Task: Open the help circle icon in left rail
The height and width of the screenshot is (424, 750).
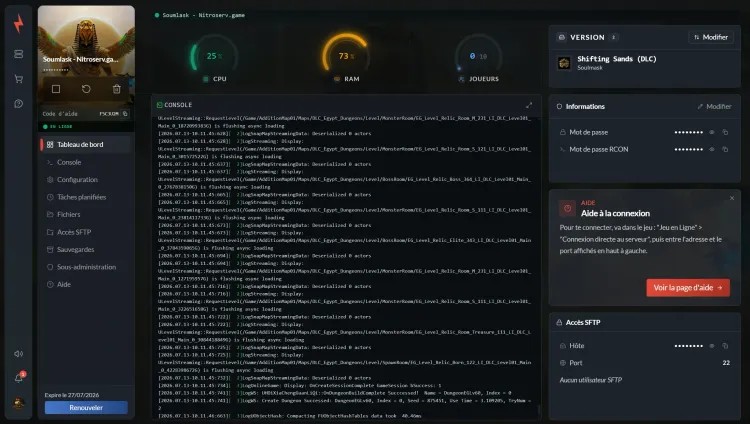Action: tap(19, 104)
